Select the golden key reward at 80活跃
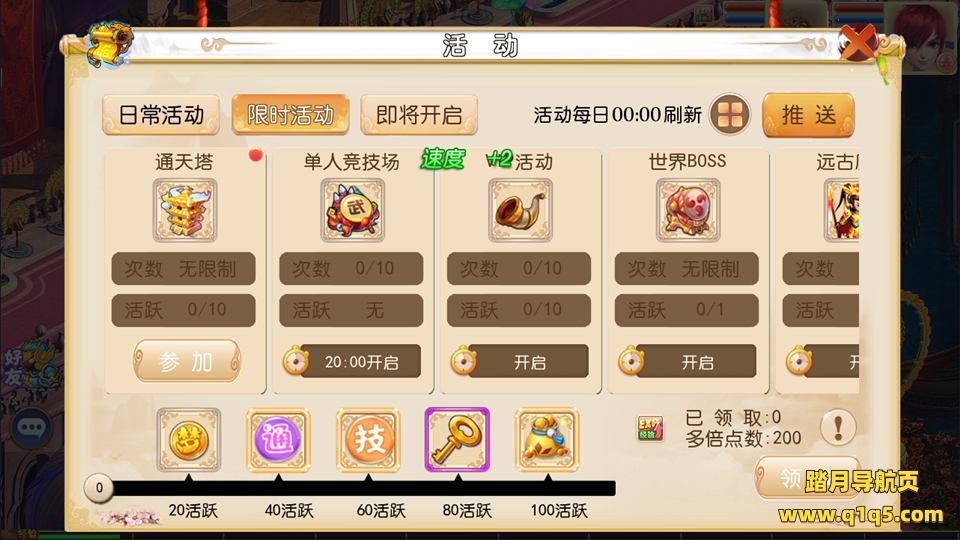The image size is (960, 540). (457, 440)
